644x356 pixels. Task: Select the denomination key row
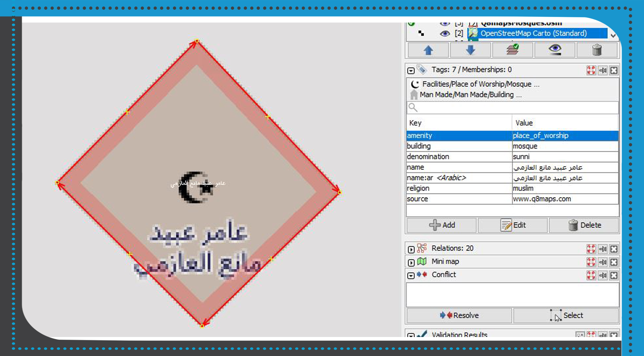coord(459,157)
